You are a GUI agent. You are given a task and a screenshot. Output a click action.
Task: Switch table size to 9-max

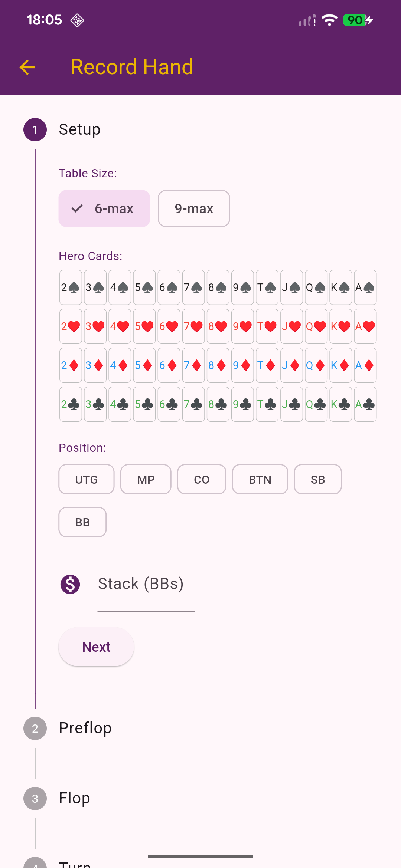194,208
